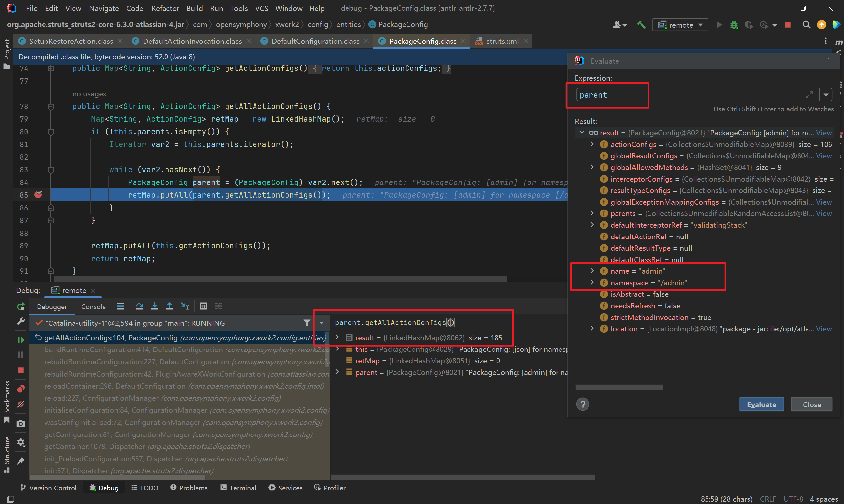Open Version Control tool window
The height and width of the screenshot is (504, 844).
tap(48, 488)
